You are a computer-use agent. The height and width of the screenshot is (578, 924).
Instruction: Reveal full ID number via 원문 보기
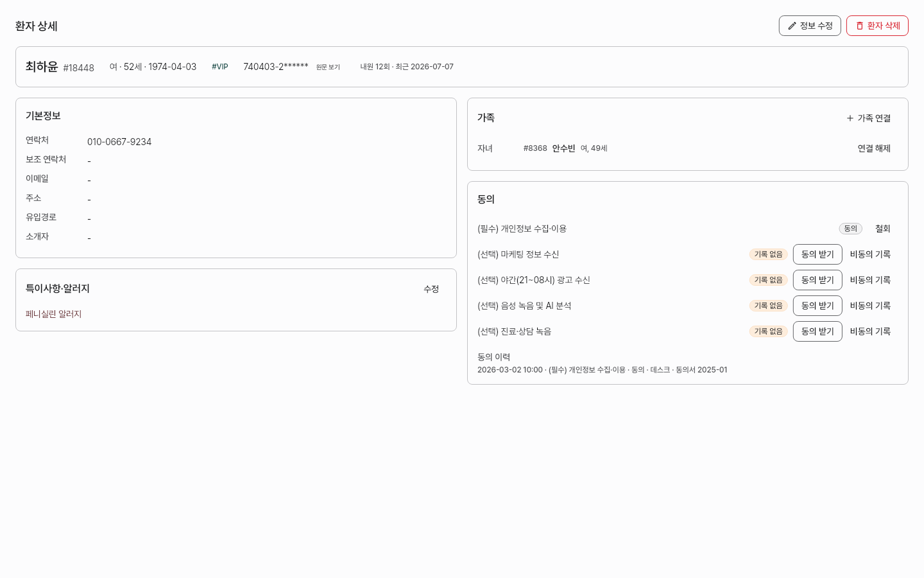tap(328, 67)
